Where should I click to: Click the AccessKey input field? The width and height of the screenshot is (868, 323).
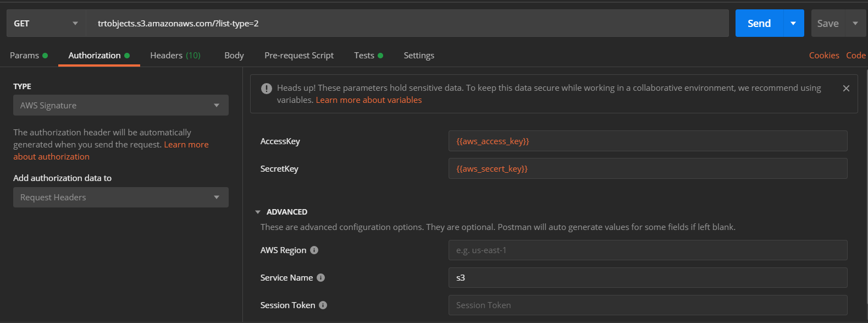pyautogui.click(x=648, y=141)
